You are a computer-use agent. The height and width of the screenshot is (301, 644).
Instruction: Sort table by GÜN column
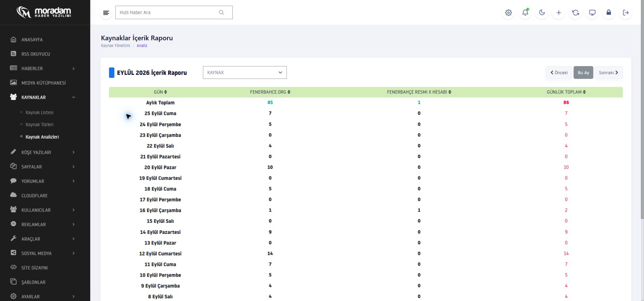tap(160, 92)
